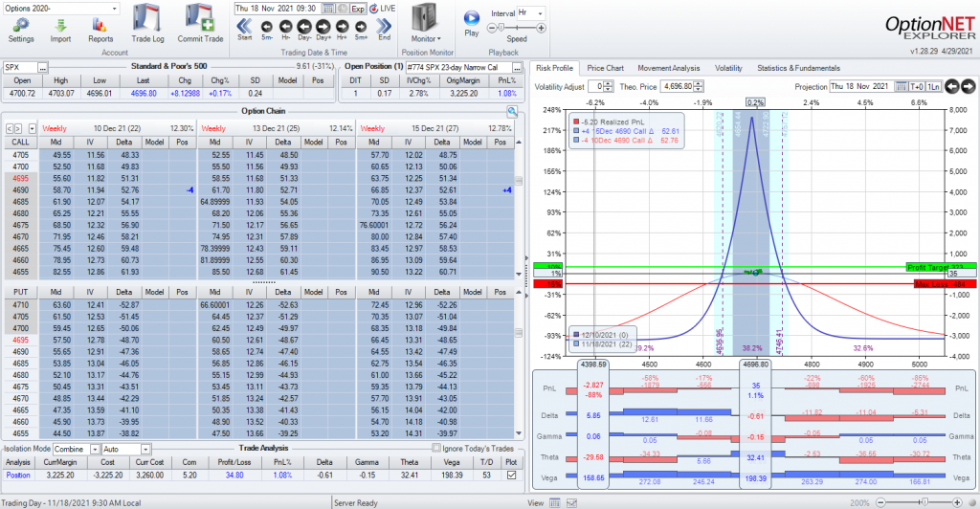Zoom in with the status bar plus
Viewport: 980px width, 509px height.
tap(957, 502)
